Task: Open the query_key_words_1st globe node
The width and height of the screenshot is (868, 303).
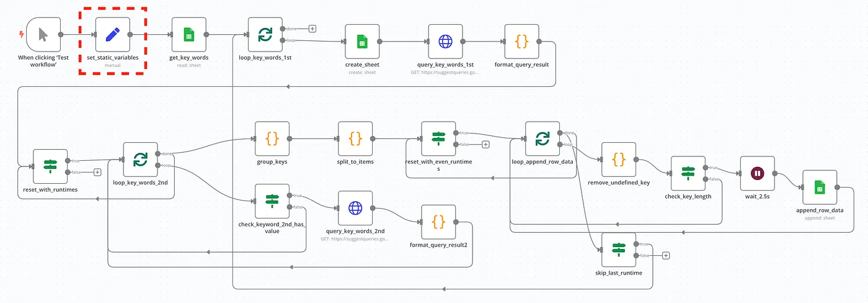Action: (445, 42)
